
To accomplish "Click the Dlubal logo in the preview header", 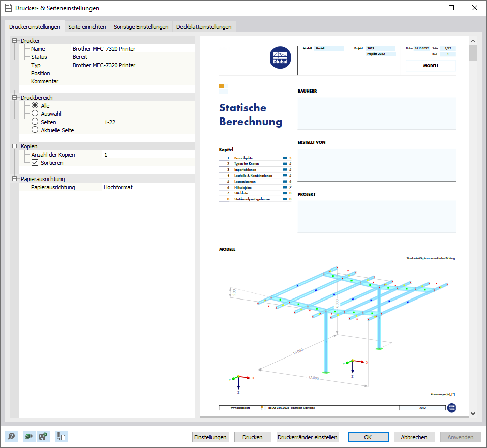I will (x=281, y=57).
